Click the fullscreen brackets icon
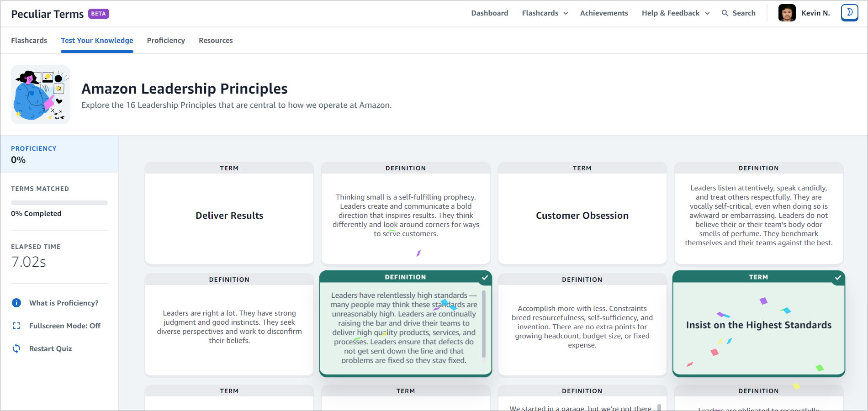This screenshot has height=411, width=868. (x=16, y=326)
